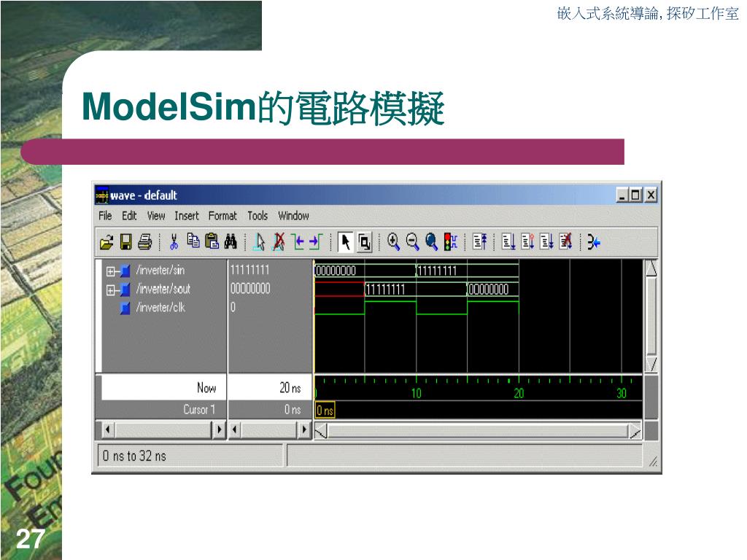Click the 20 ns timeline label

[519, 393]
